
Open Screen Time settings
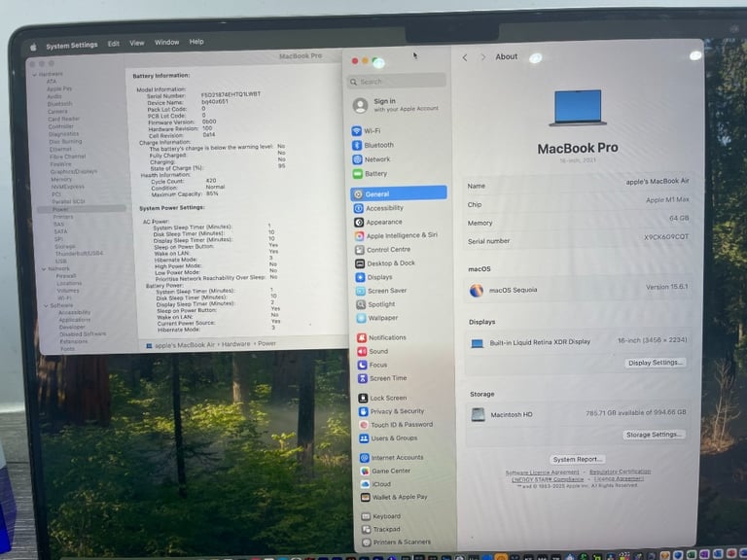click(x=382, y=378)
